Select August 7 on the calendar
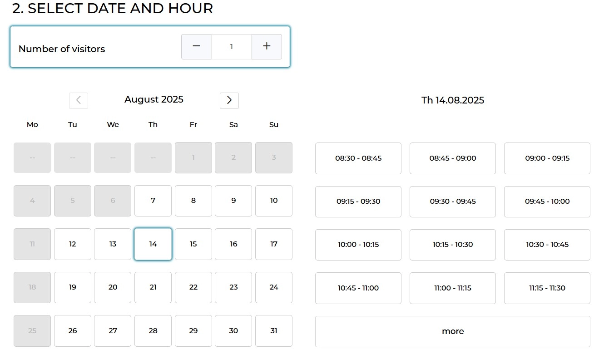Viewport: 604px width, 364px height. tap(153, 201)
